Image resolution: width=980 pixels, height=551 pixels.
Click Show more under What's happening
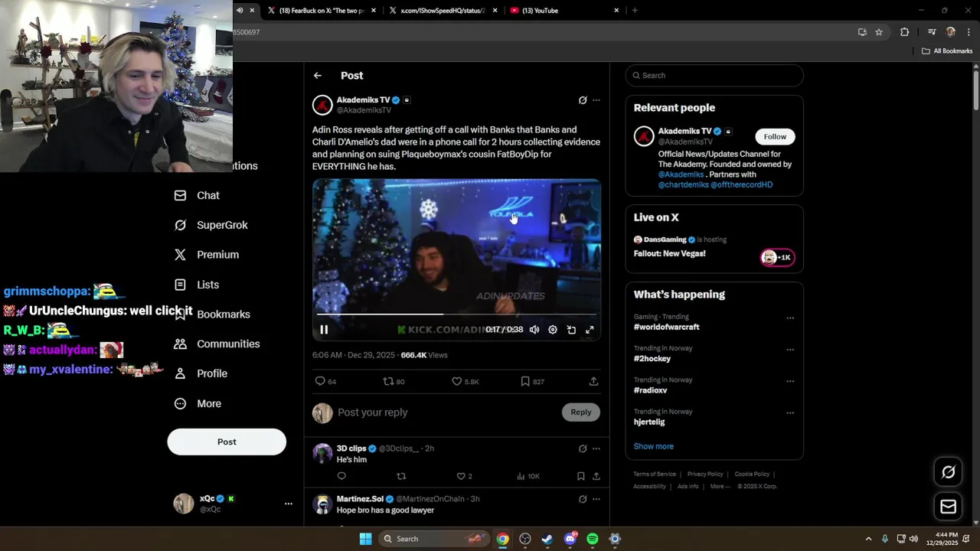click(653, 447)
